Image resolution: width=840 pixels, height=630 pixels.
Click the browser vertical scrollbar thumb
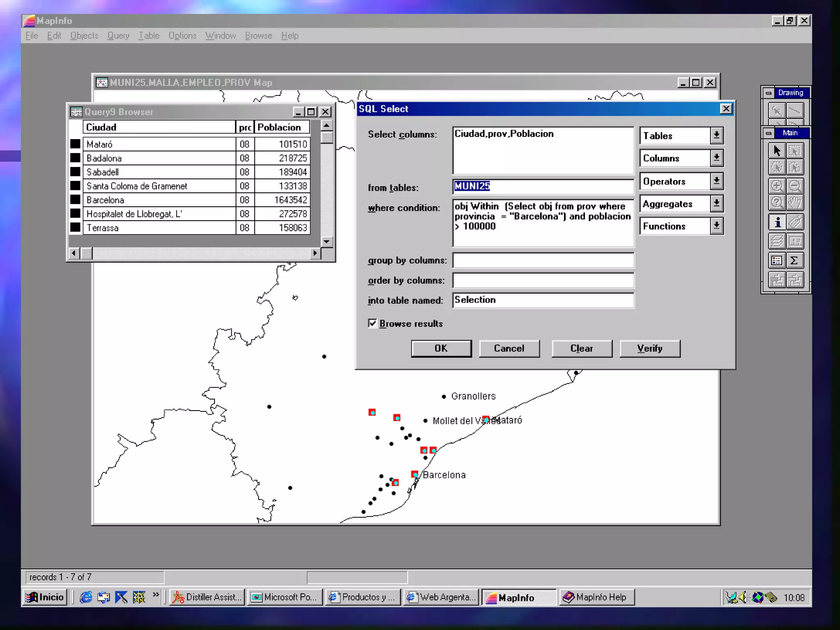[x=326, y=137]
